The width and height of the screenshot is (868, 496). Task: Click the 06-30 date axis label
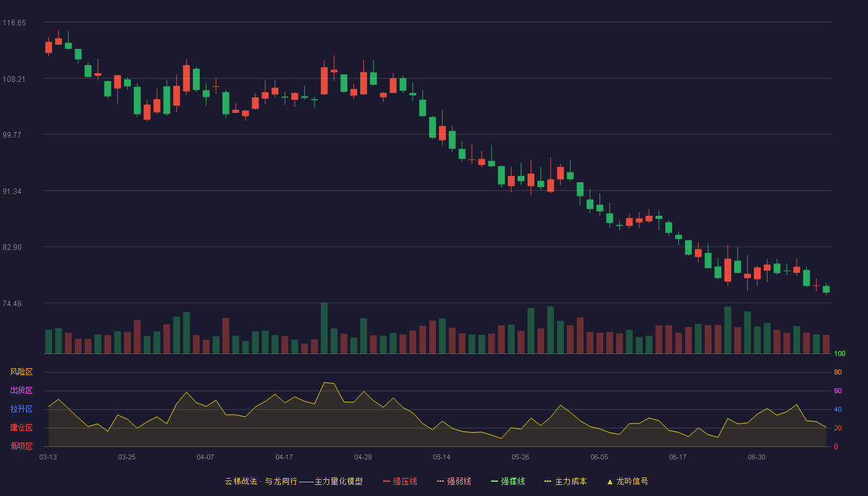(x=756, y=457)
